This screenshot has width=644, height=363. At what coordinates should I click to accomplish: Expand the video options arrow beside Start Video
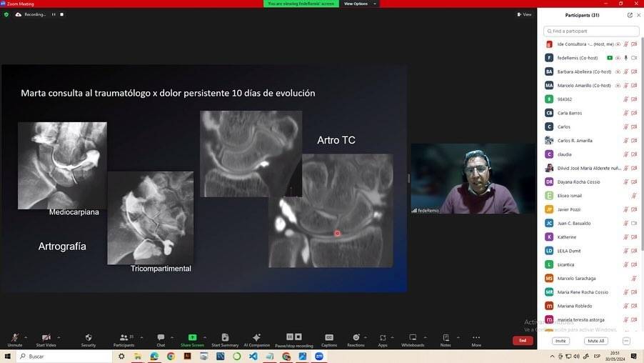pyautogui.click(x=60, y=337)
